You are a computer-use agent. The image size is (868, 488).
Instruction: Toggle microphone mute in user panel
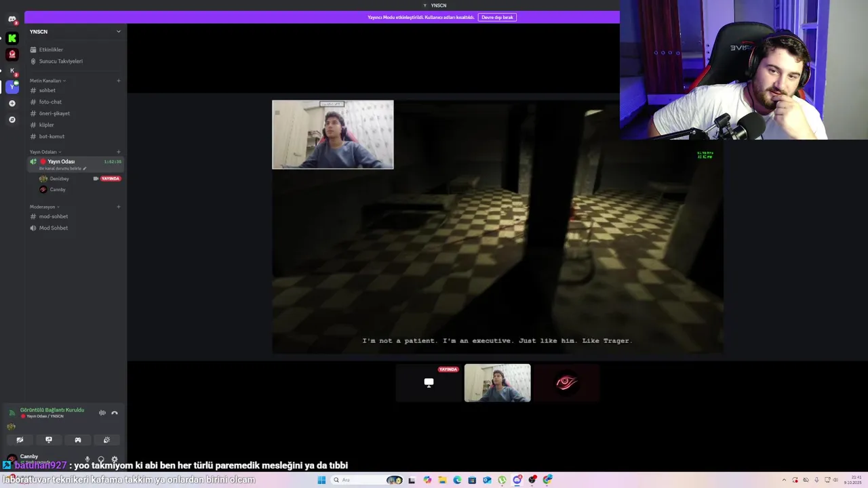pos(87,459)
